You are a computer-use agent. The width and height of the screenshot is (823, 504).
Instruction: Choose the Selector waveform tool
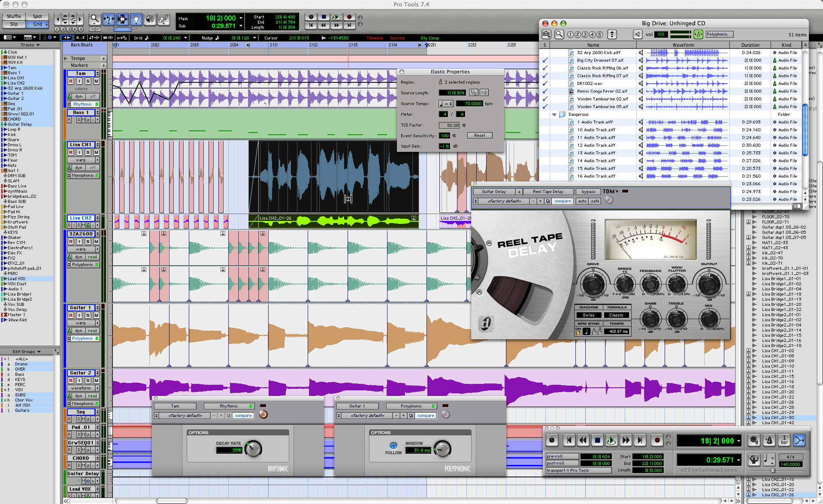click(x=122, y=19)
